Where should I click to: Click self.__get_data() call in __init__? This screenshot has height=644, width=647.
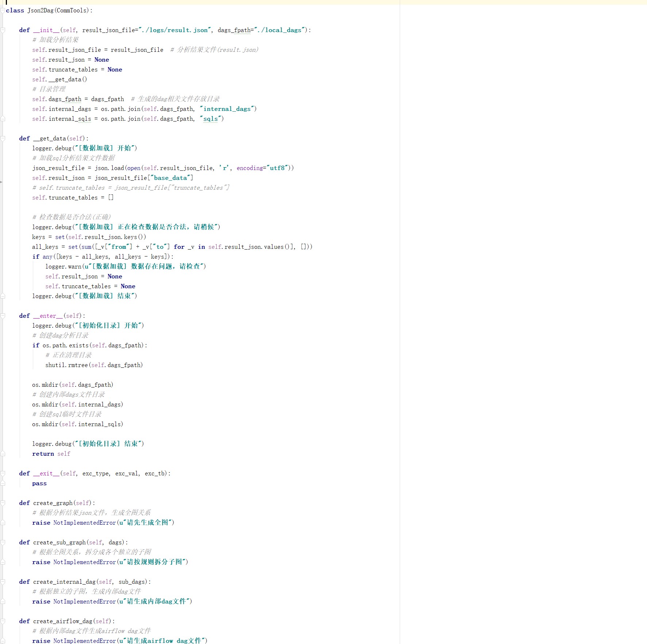59,79
